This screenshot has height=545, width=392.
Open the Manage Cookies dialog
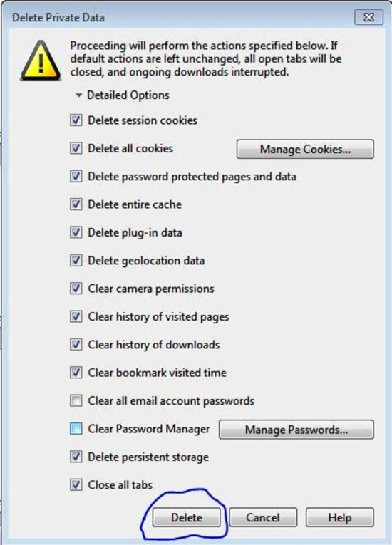coord(305,149)
